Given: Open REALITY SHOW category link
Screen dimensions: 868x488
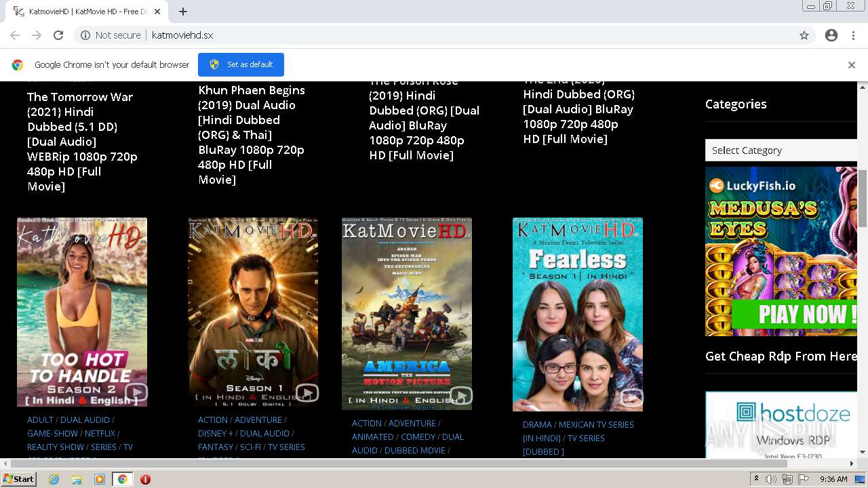Looking at the screenshot, I should [x=56, y=447].
